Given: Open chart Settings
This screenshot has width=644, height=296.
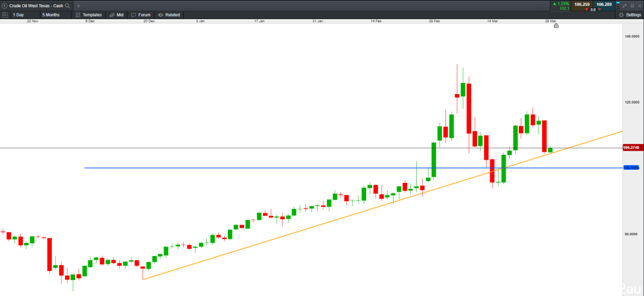Looking at the screenshot, I should pos(629,15).
